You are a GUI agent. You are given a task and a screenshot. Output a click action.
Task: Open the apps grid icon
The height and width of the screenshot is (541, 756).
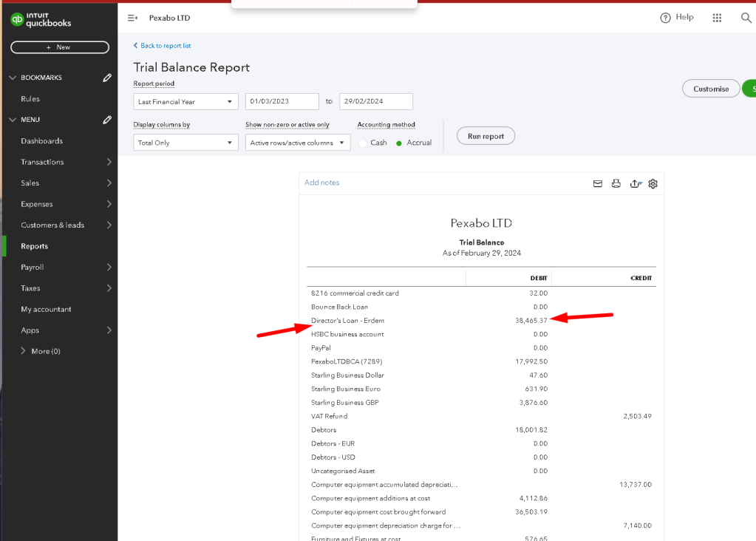[x=717, y=18]
